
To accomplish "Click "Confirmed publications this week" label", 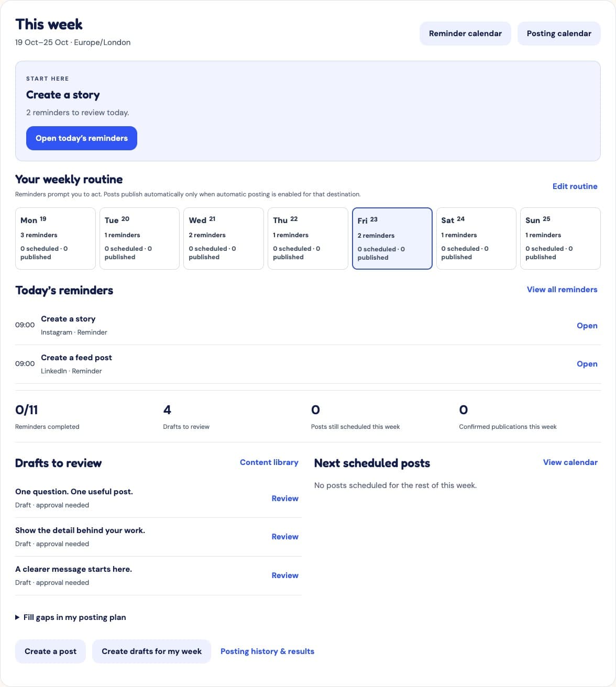I will pos(508,427).
